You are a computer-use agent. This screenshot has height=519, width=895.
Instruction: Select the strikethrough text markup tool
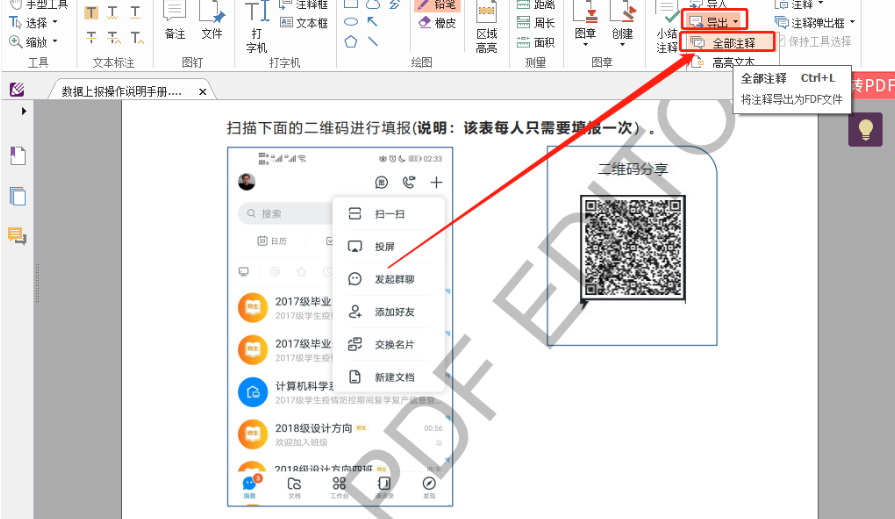coord(91,38)
